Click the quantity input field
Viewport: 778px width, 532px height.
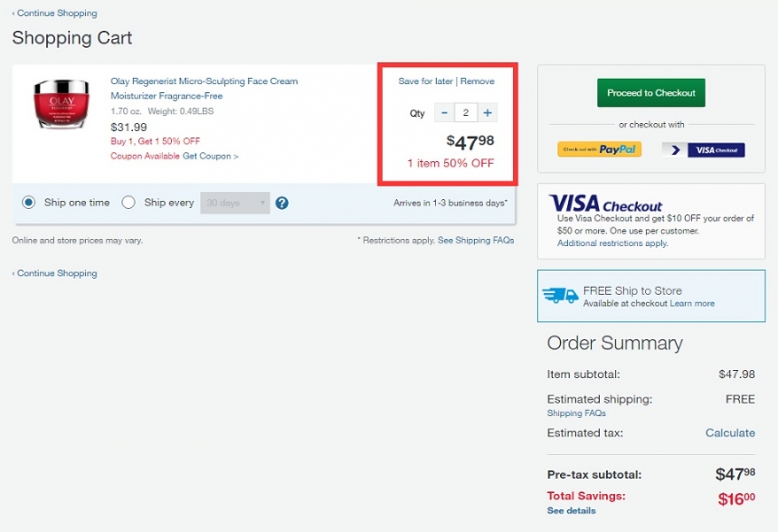pos(466,113)
